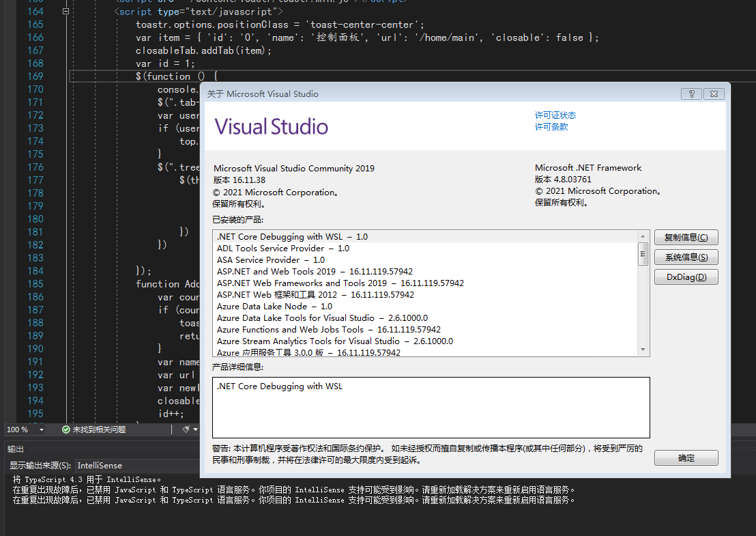Image resolution: width=756 pixels, height=536 pixels.
Task: Click line number 169 in the editor gutter
Action: pyautogui.click(x=35, y=76)
